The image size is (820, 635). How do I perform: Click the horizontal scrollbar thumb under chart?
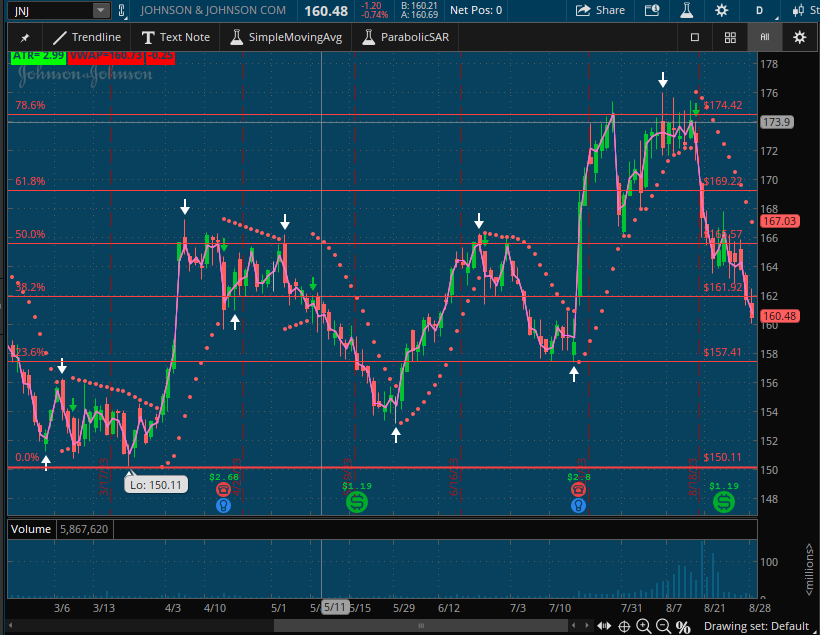point(420,626)
